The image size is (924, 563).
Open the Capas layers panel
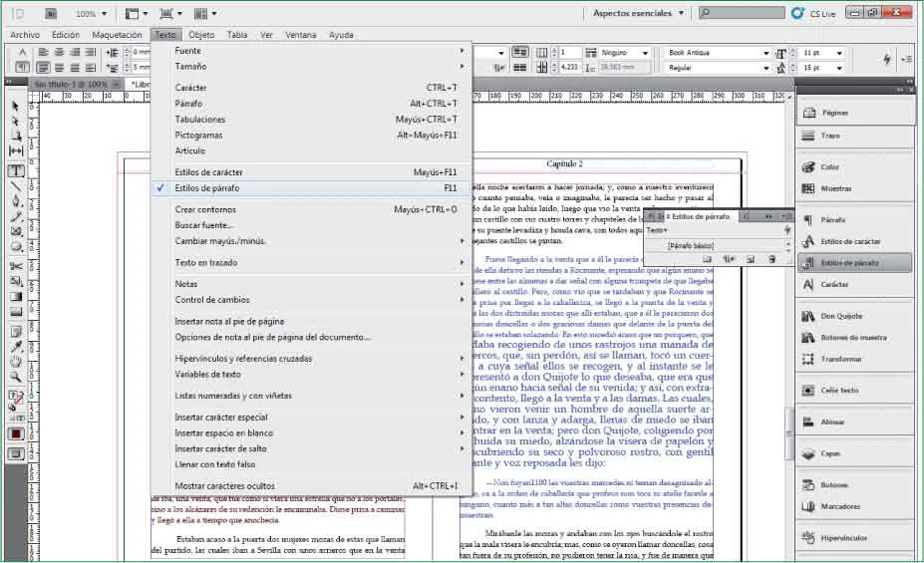pyautogui.click(x=832, y=453)
